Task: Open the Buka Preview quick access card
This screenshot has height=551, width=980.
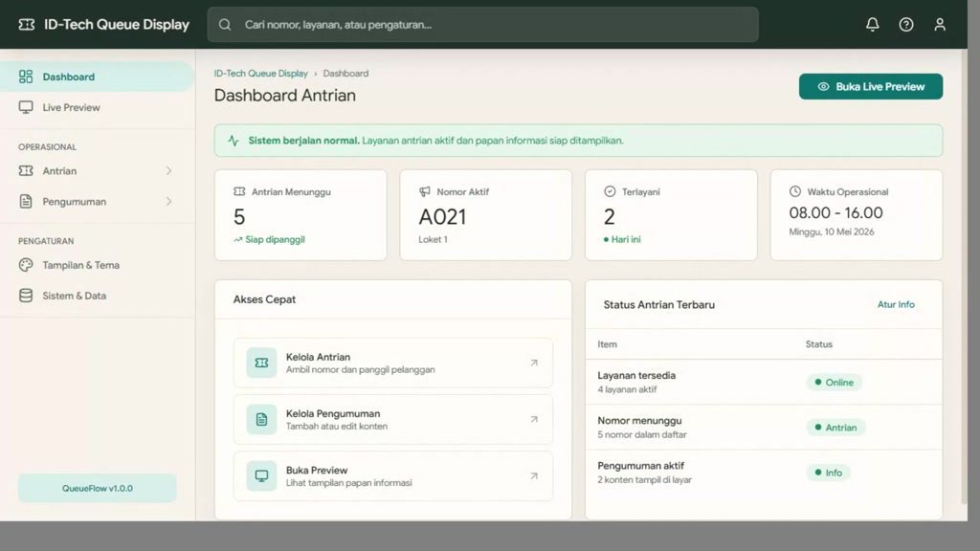Action: 393,476
